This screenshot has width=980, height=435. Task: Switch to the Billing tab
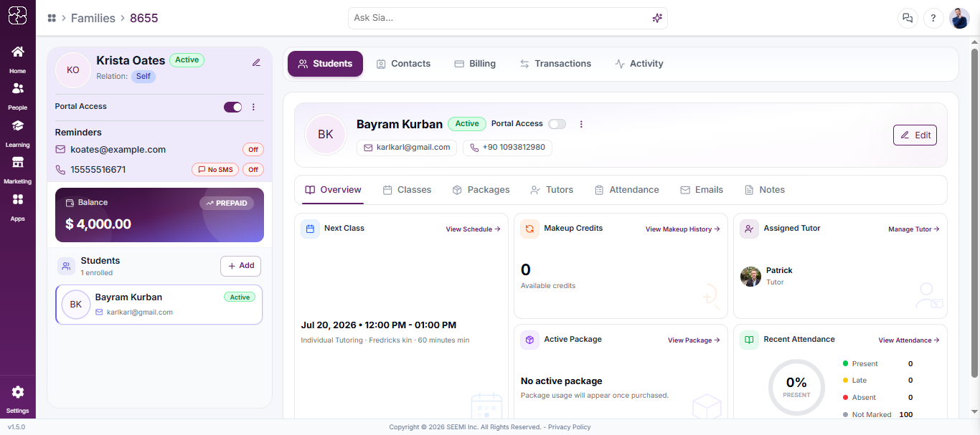click(x=475, y=64)
